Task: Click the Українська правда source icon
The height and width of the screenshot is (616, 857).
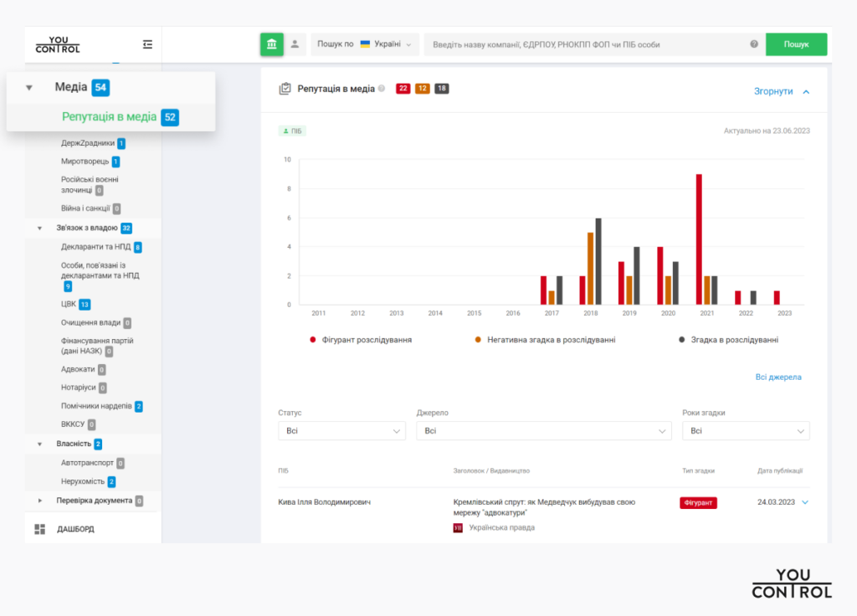Action: click(x=458, y=528)
